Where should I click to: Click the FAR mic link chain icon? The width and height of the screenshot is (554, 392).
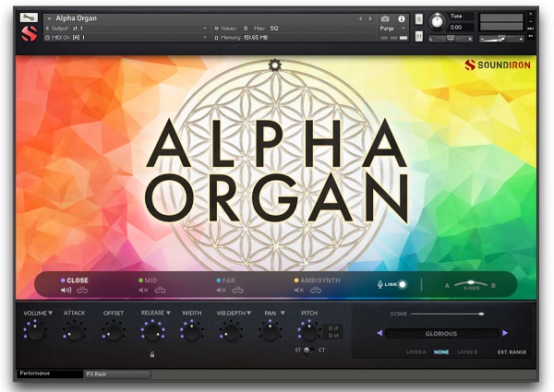[238, 290]
